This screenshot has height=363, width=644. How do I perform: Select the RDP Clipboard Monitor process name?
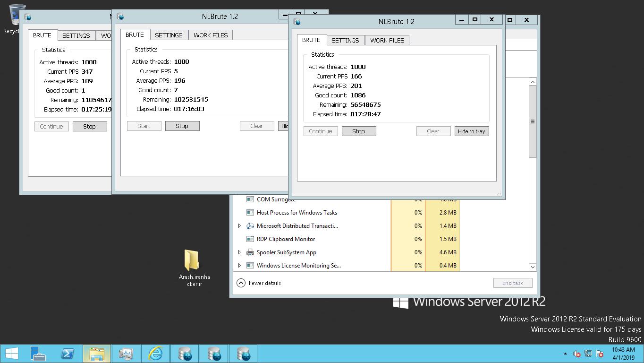click(x=286, y=239)
